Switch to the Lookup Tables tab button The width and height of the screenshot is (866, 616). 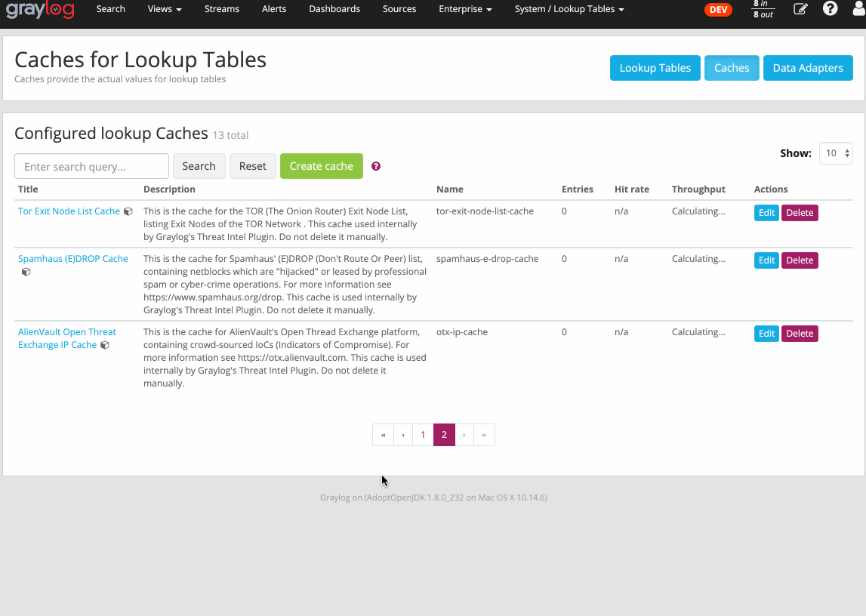(655, 68)
